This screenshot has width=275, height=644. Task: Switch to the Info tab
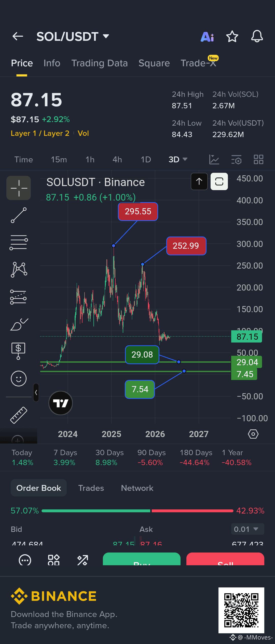pos(52,63)
